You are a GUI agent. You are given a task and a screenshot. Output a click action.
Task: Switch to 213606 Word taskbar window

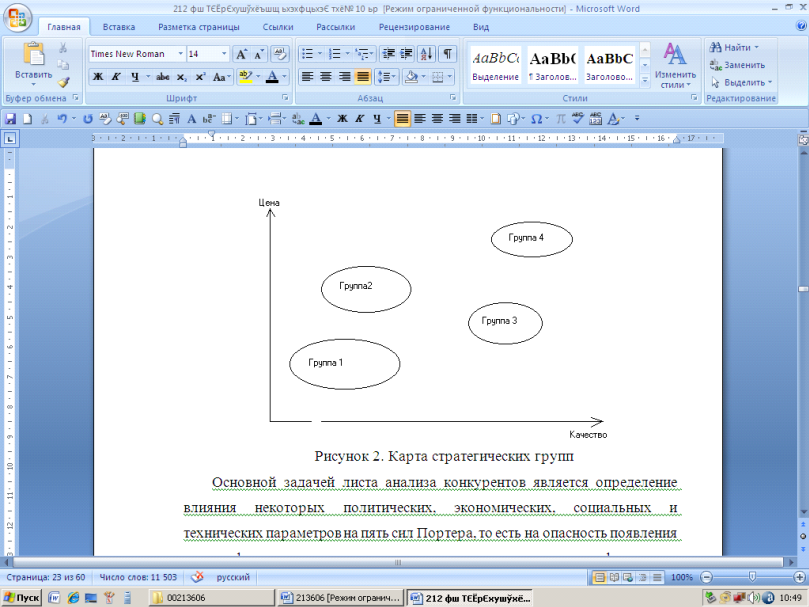coord(341,598)
